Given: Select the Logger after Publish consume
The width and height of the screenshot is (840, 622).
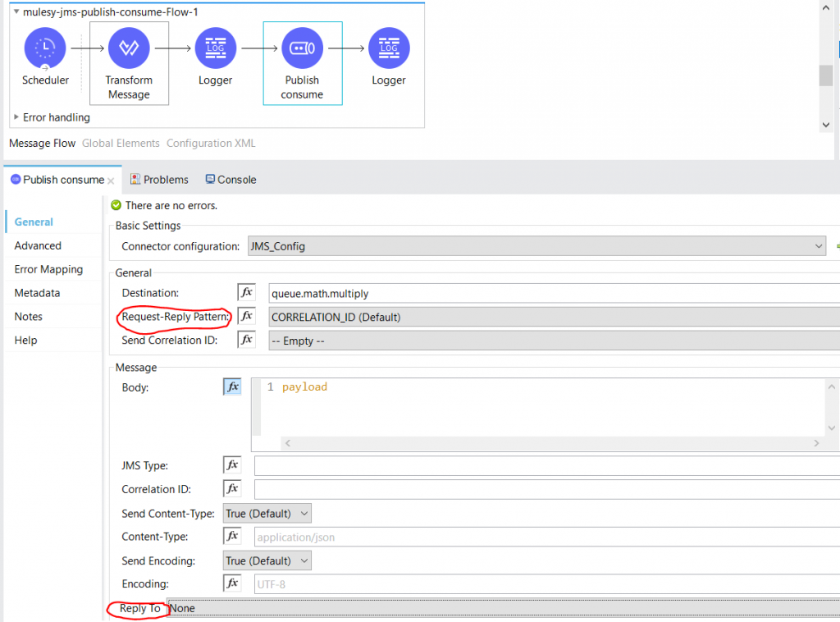Looking at the screenshot, I should pyautogui.click(x=388, y=48).
